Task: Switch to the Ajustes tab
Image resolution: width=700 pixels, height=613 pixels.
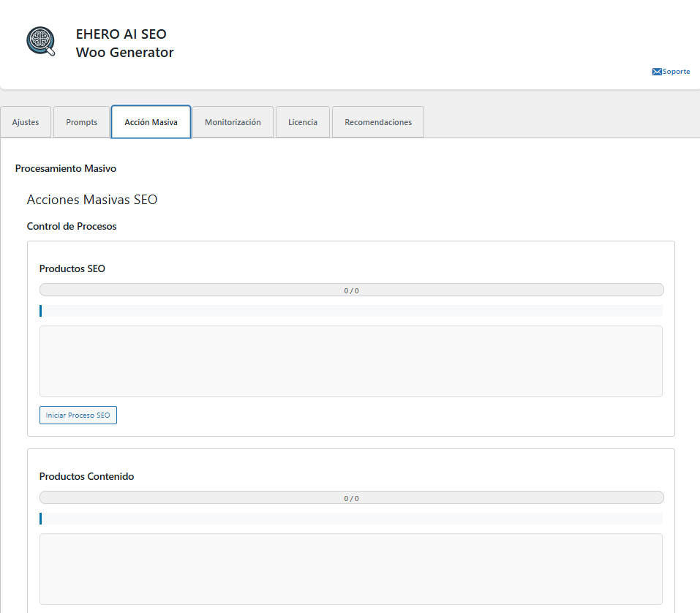Action: click(x=26, y=121)
